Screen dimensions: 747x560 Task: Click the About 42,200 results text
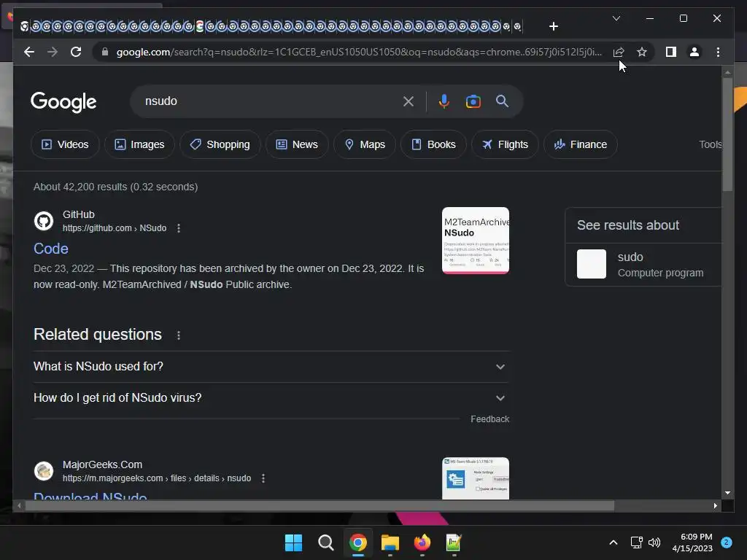point(115,187)
